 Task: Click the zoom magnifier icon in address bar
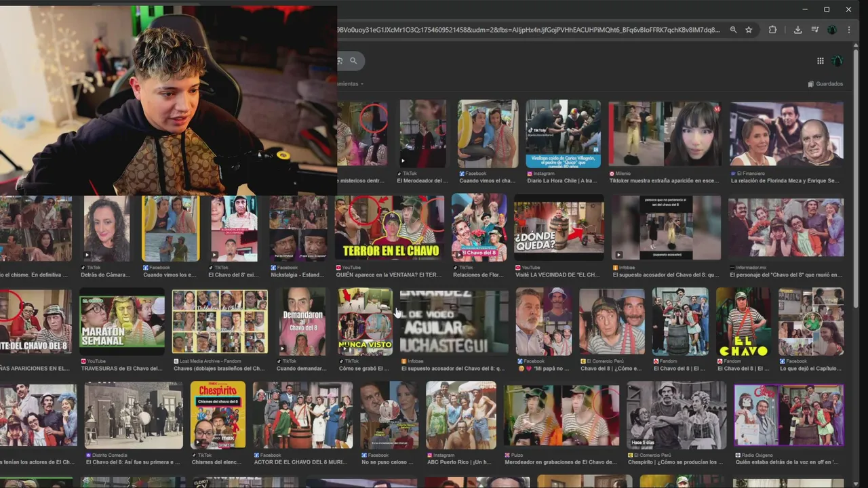tap(733, 30)
